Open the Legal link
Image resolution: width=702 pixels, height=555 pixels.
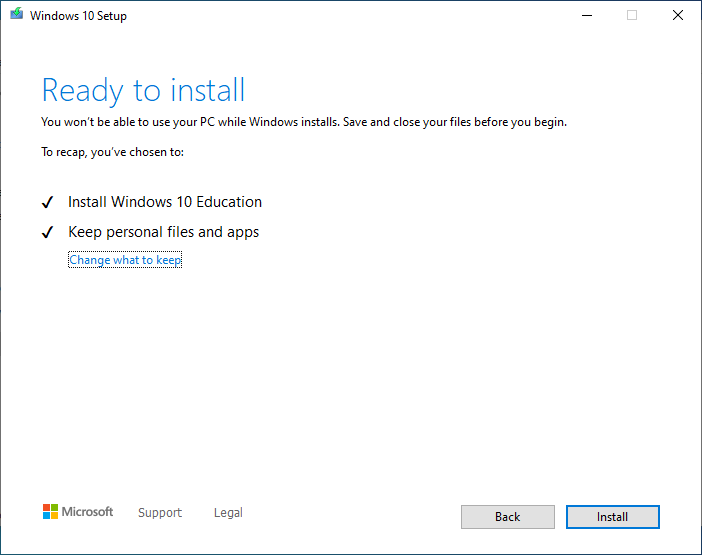(228, 512)
